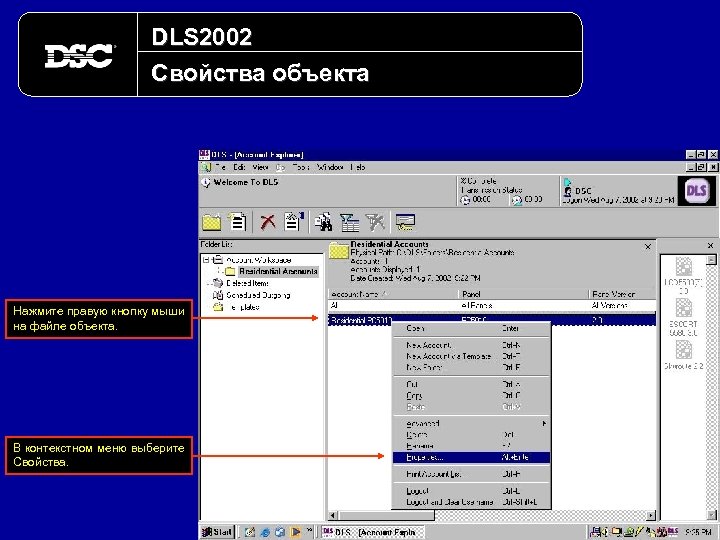Click the Welcome To DLS info icon
The width and height of the screenshot is (720, 540).
(x=206, y=183)
